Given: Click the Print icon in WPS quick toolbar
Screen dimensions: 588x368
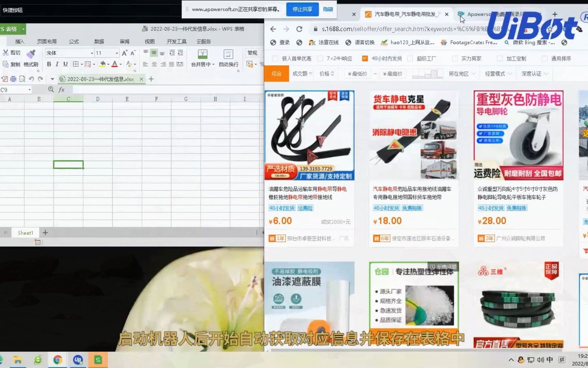Looking at the screenshot, I should click(13, 79).
